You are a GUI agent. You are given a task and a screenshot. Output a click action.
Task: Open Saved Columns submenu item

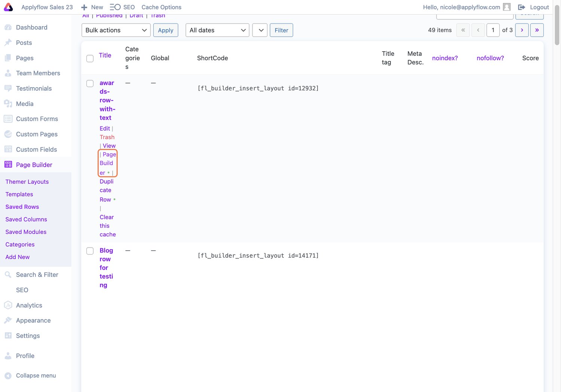click(26, 219)
